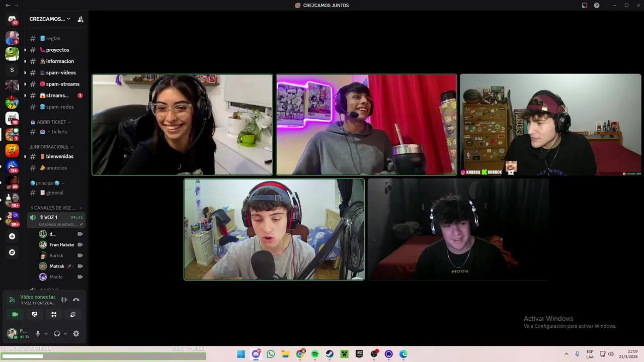This screenshot has height=362, width=644.
Task: Open Steam from the taskbar
Action: click(x=330, y=354)
